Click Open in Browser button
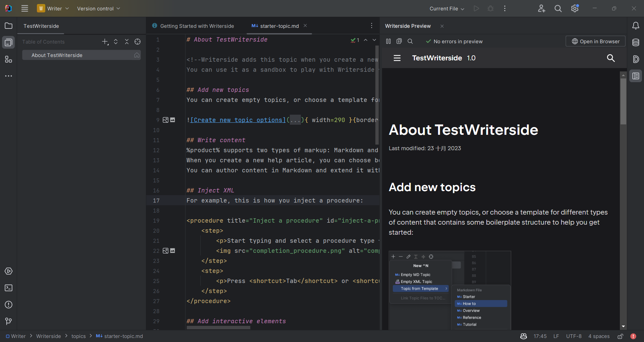 click(596, 41)
